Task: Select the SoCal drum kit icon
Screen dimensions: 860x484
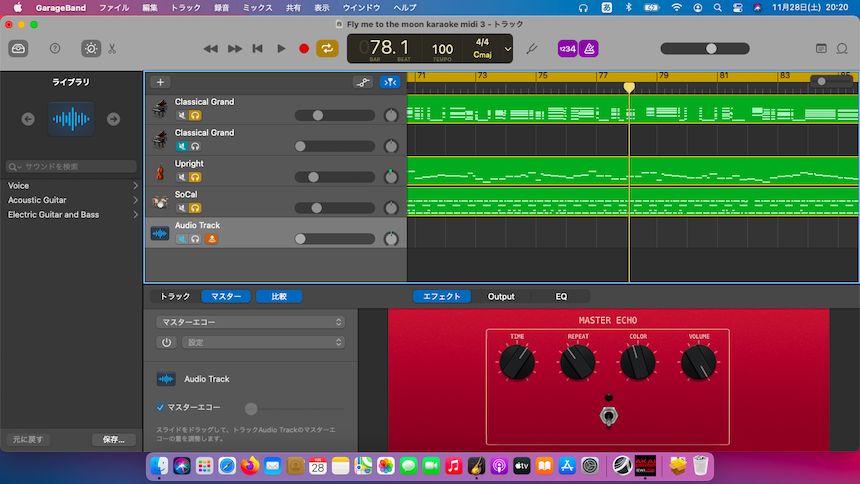Action: (x=160, y=202)
